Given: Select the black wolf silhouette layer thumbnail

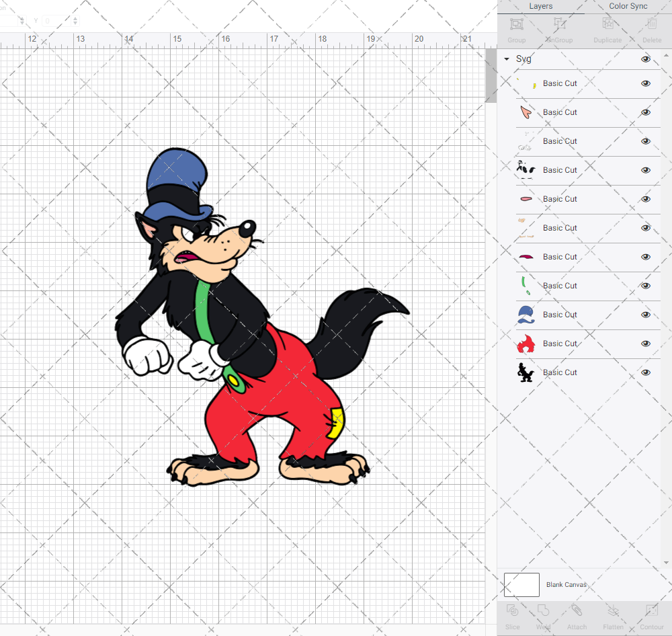Looking at the screenshot, I should point(526,372).
